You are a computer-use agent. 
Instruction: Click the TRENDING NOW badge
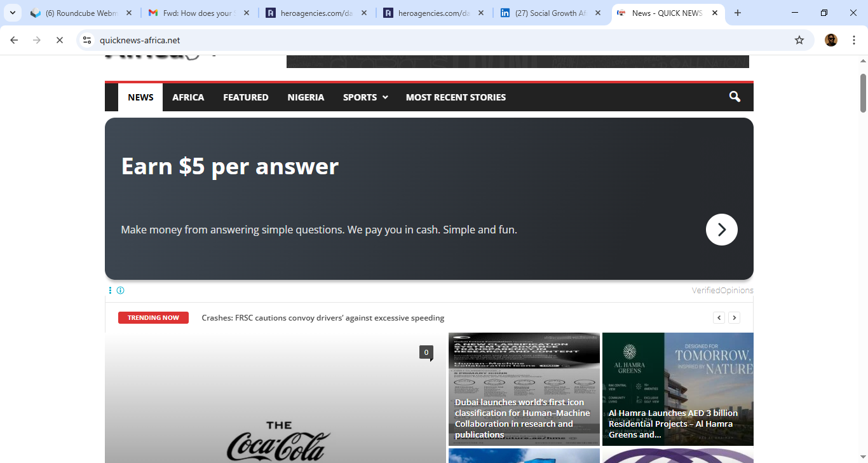(x=153, y=317)
